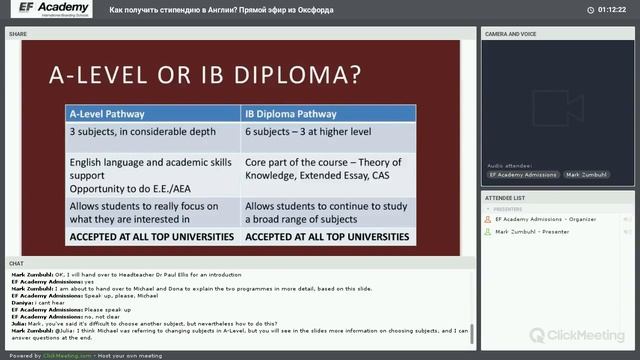Click the EF Academy logo
The image size is (640, 360).
(x=52, y=9)
